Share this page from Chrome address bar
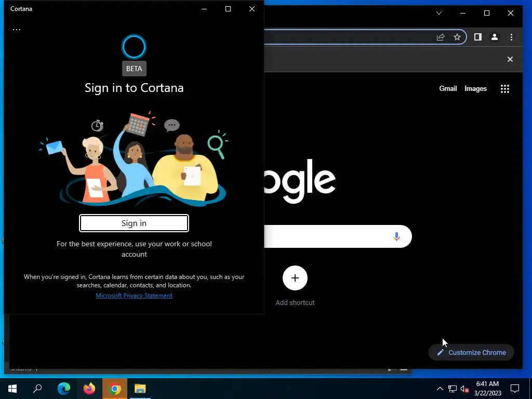The image size is (532, 399). [x=441, y=37]
